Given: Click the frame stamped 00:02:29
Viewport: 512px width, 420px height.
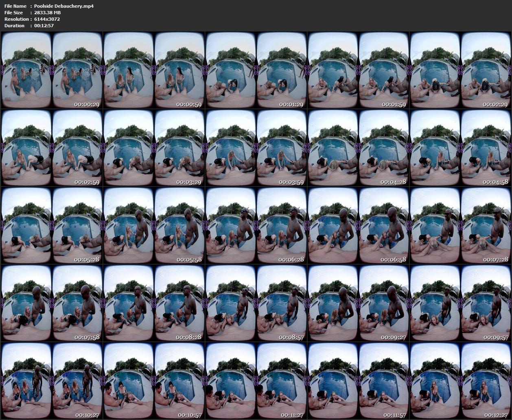Looking at the screenshot, I should (460, 70).
